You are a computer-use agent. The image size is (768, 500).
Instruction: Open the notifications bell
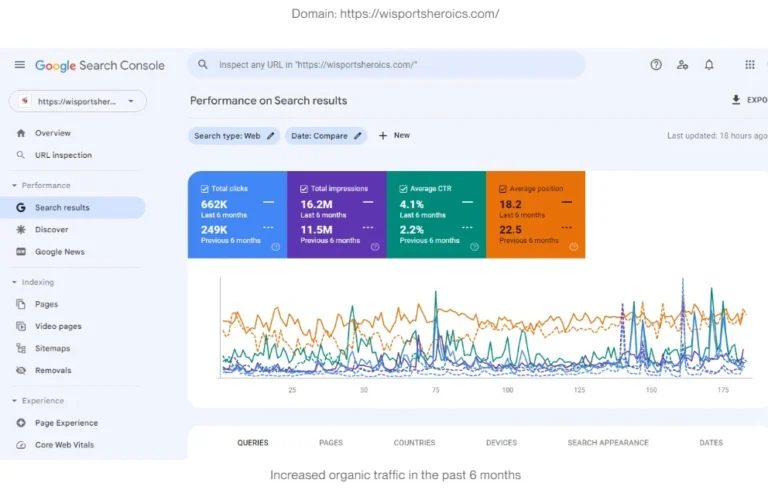click(x=709, y=65)
